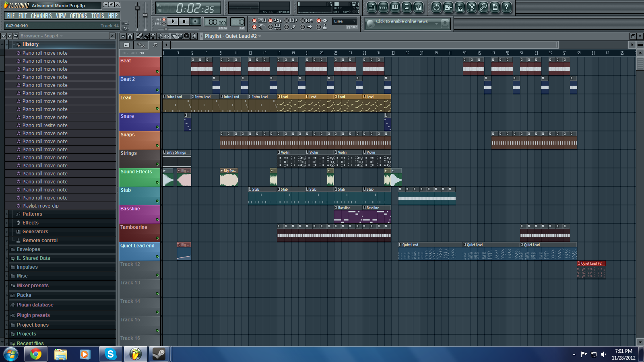Open the Piano Roll window button
This screenshot has height=362, width=644.
point(395,7)
